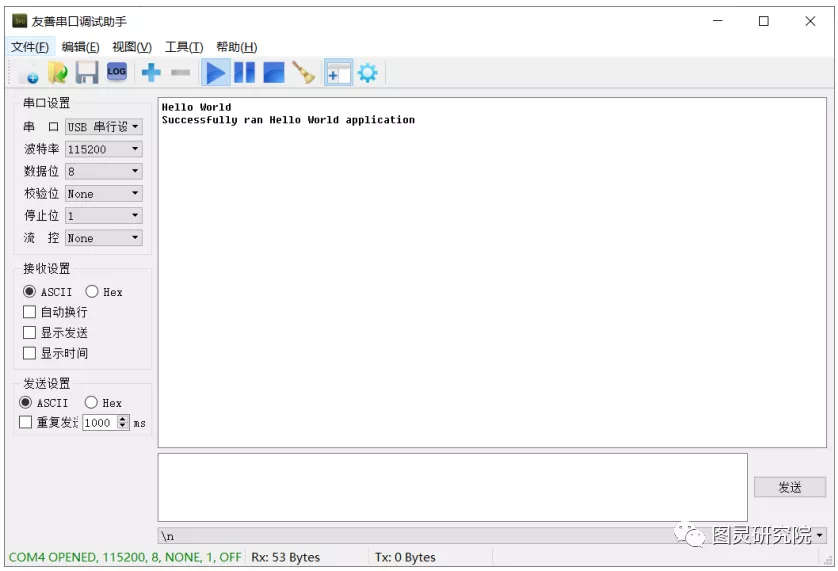Viewport: 838px width, 571px height.
Task: Clear the receive area with broom icon
Action: tap(304, 73)
